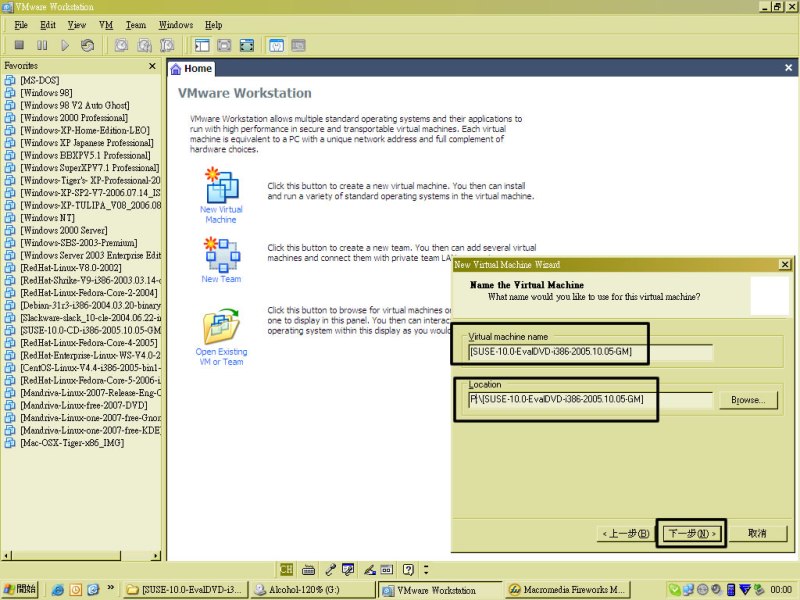Click the 取消 cancel button
Screen dimensions: 800x600
757,533
